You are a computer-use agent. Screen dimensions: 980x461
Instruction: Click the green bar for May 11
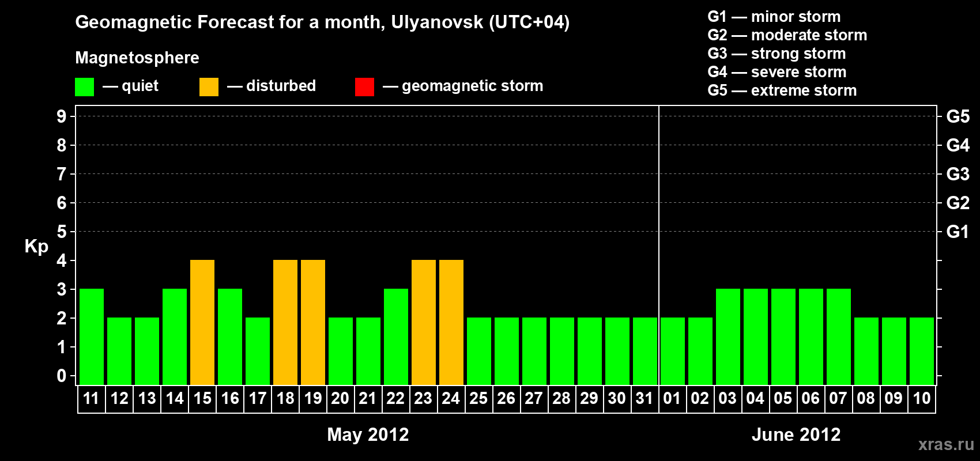point(92,337)
